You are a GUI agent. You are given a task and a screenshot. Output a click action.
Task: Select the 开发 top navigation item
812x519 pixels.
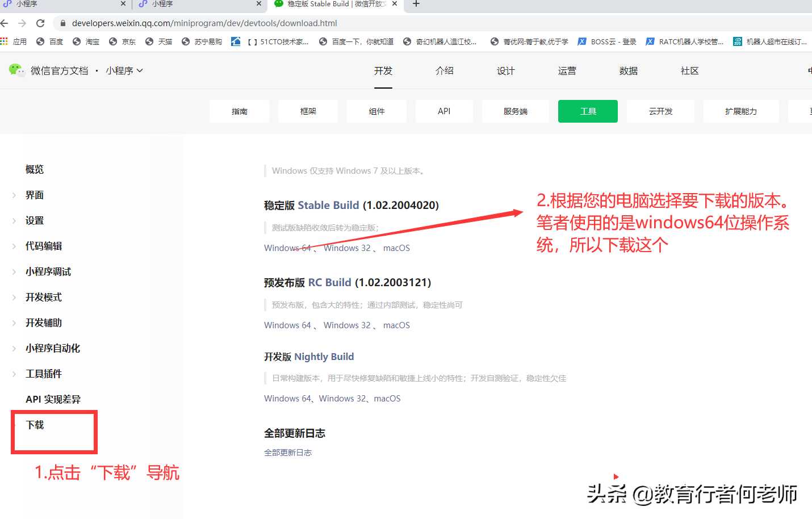pos(383,71)
